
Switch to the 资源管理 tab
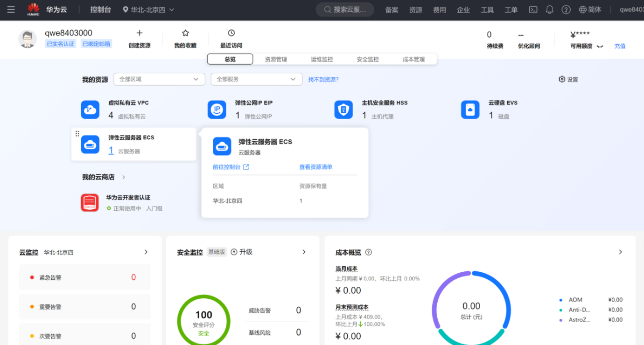276,59
